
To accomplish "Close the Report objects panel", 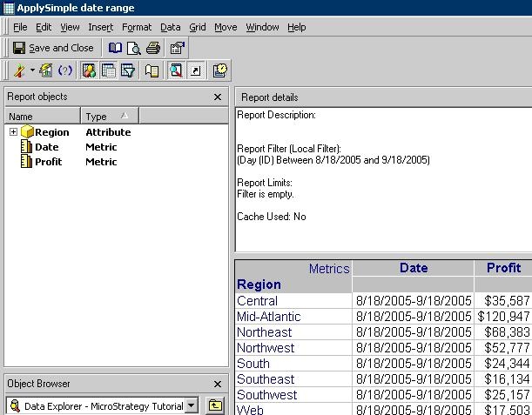I will click(x=218, y=97).
